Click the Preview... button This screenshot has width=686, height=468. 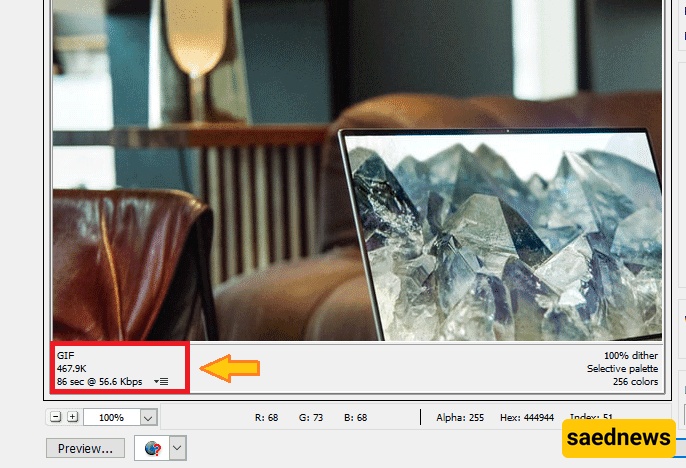85,449
